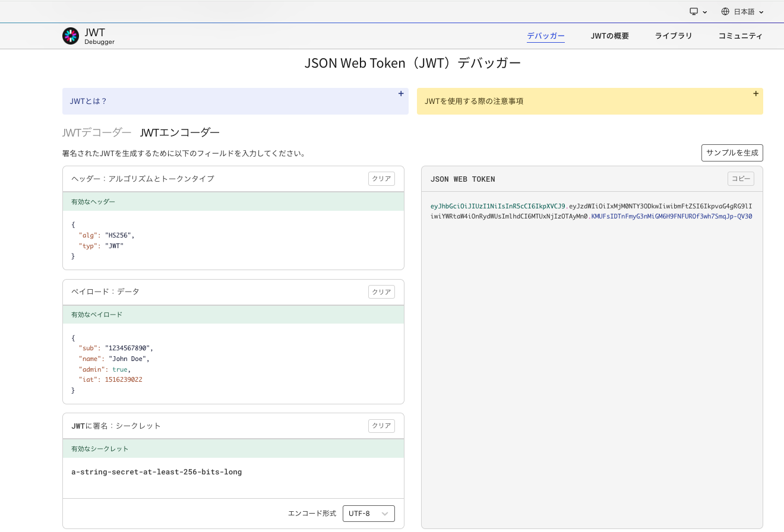Click the JSON WEB TOKEN panel title

tap(463, 179)
